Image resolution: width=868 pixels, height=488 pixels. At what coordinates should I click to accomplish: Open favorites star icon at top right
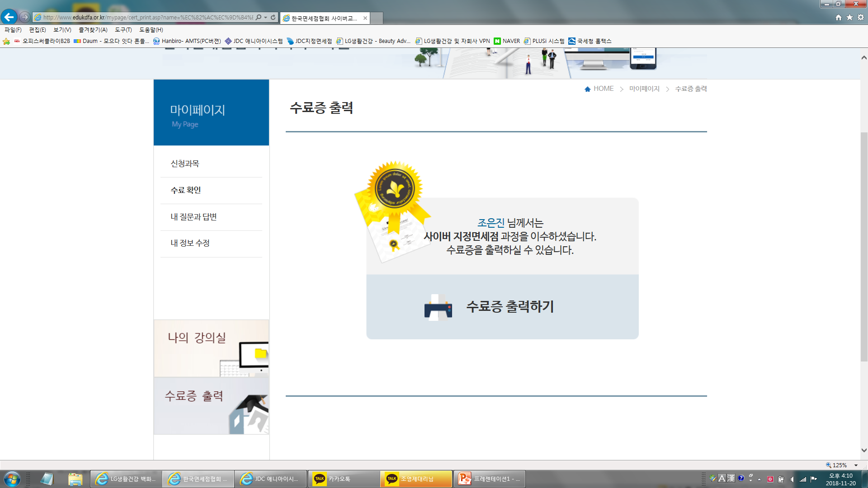pyautogui.click(x=849, y=18)
